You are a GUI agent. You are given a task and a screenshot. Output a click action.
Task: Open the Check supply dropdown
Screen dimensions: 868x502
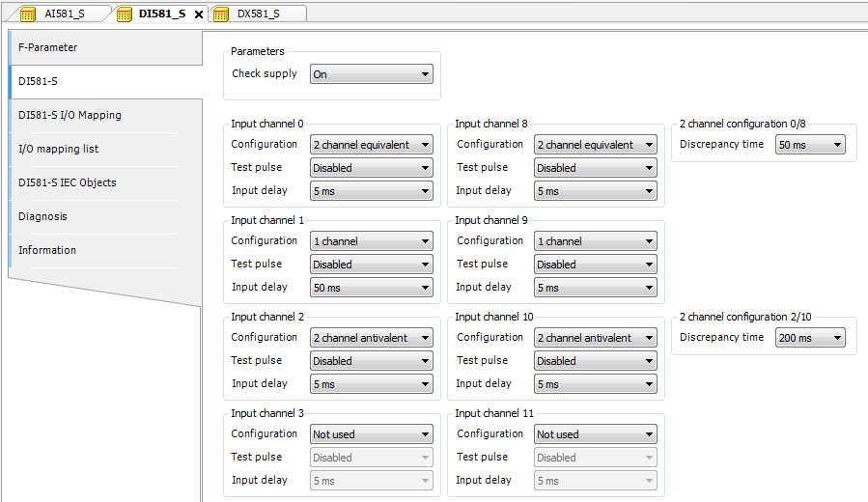371,74
